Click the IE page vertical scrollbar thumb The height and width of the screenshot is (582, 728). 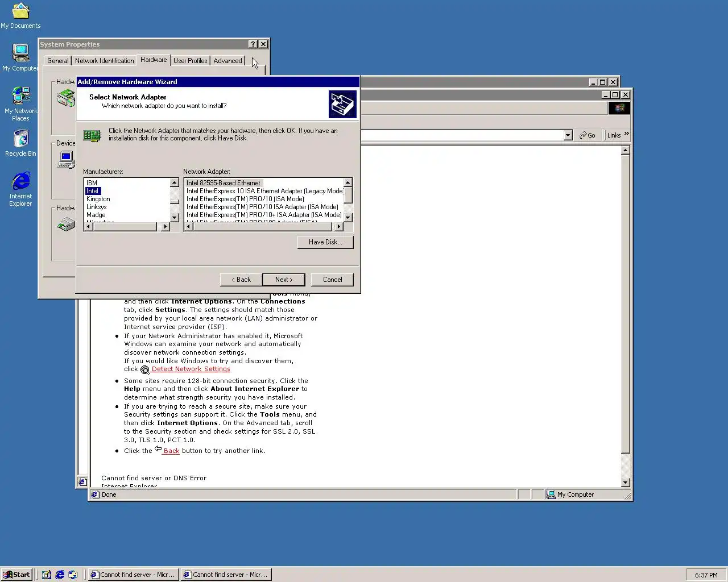click(x=626, y=304)
